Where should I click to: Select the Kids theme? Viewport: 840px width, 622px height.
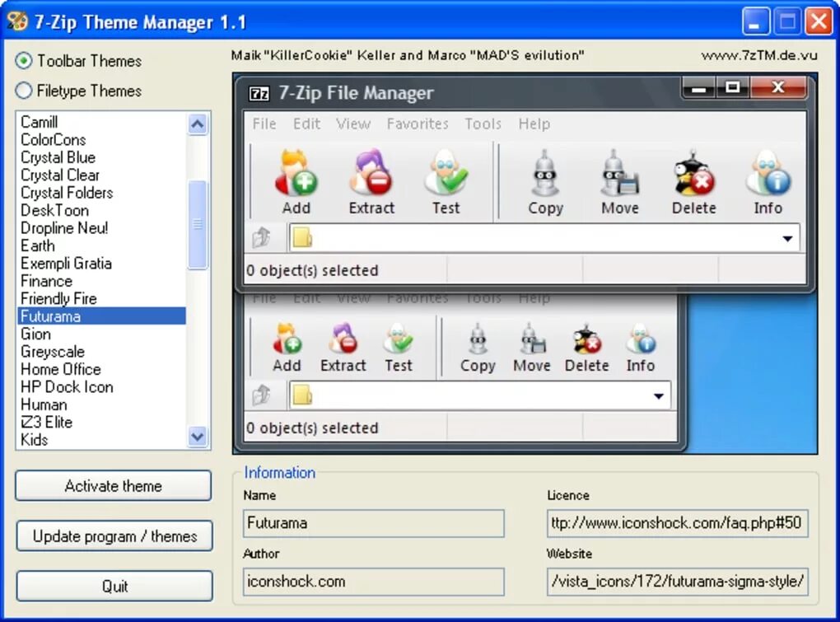pyautogui.click(x=102, y=440)
